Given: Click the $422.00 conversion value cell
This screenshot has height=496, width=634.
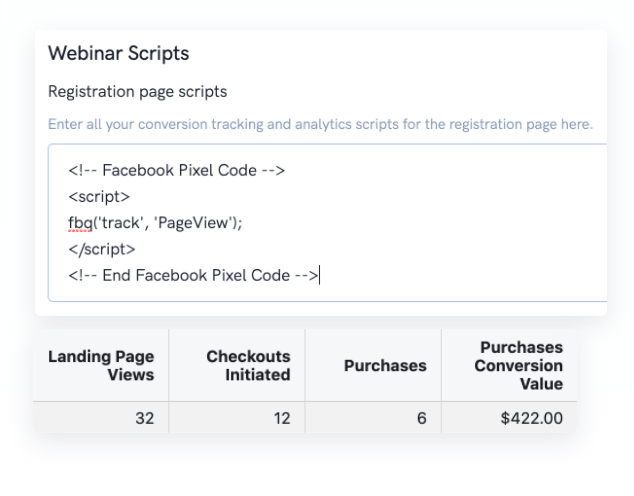Looking at the screenshot, I should [x=531, y=419].
